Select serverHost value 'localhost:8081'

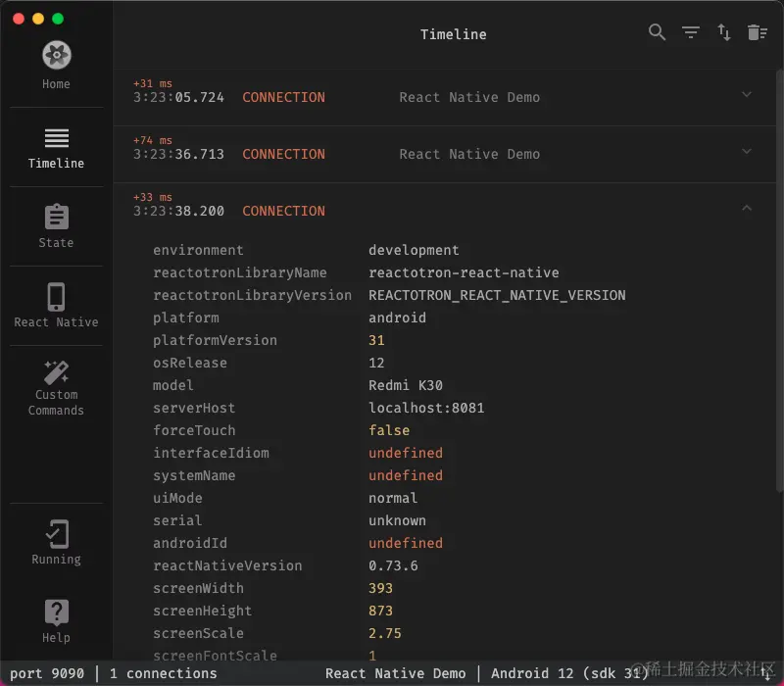pyautogui.click(x=426, y=408)
